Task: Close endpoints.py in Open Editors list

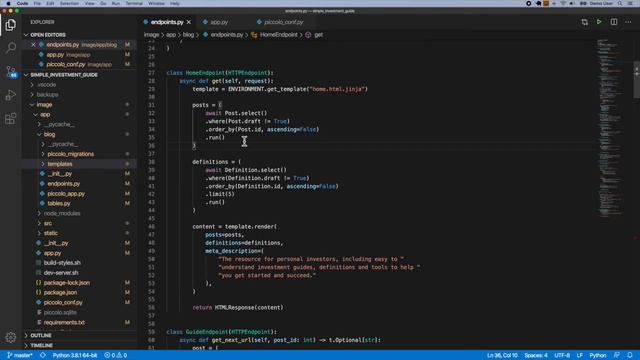Action: pyautogui.click(x=33, y=44)
